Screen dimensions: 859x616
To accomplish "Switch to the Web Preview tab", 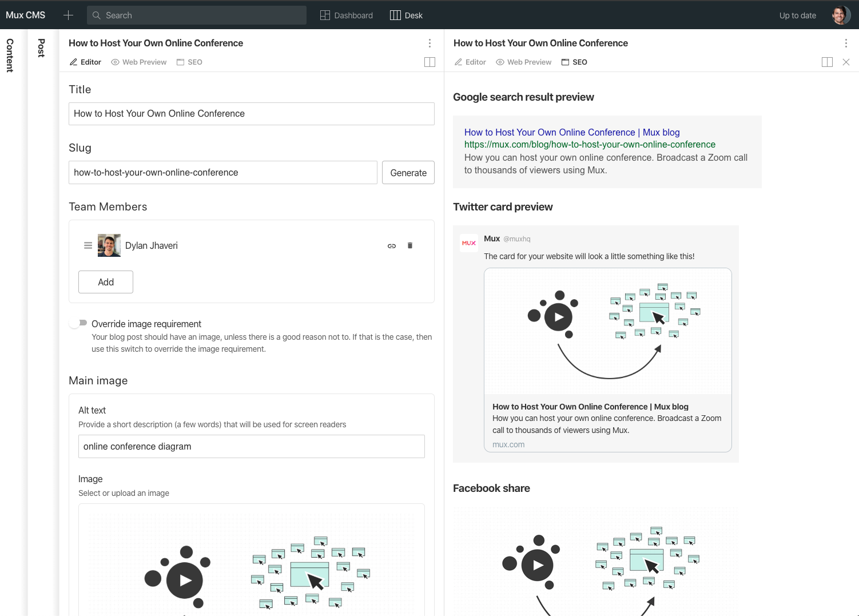I will (x=138, y=62).
